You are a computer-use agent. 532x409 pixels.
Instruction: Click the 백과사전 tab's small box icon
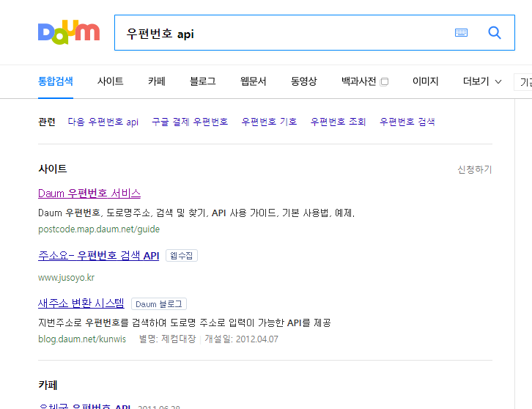[x=385, y=81]
